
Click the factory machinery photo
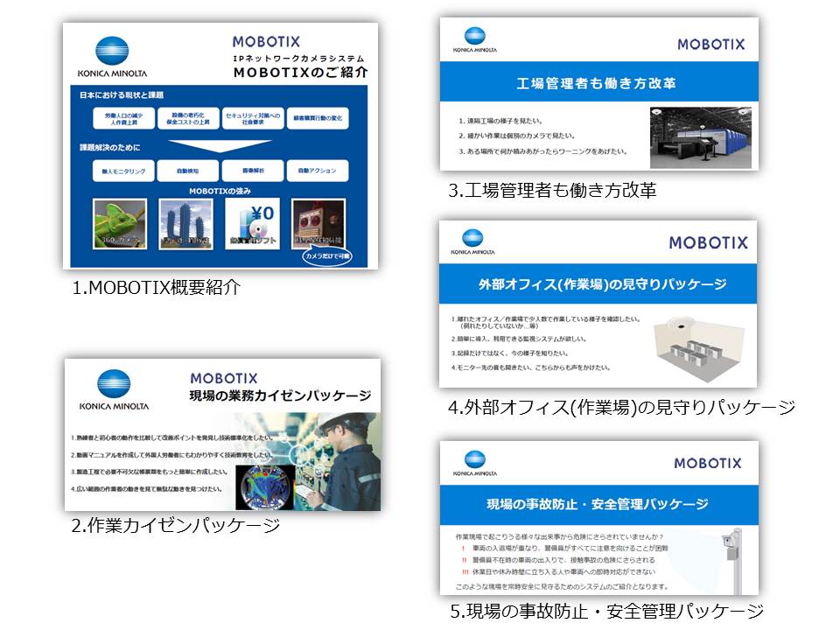[701, 137]
